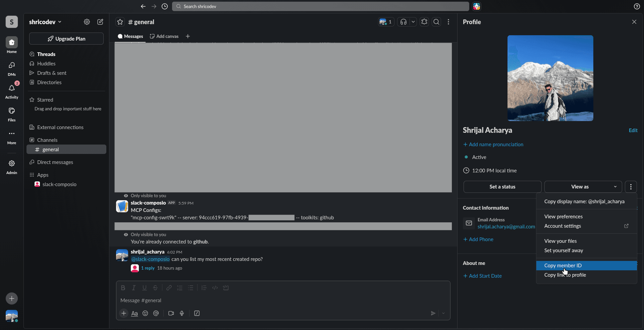Image resolution: width=644 pixels, height=330 pixels.
Task: Open the Home sidebar icon
Action: click(12, 45)
